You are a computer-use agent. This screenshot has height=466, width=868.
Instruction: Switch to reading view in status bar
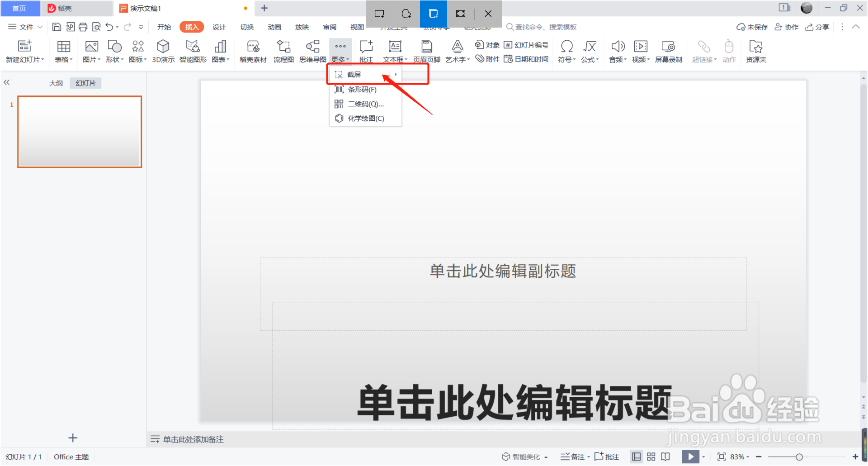click(665, 456)
